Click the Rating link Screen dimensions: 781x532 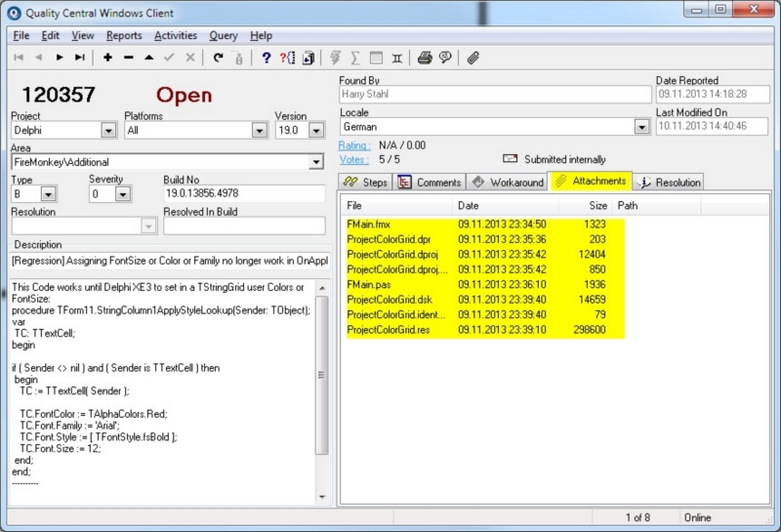point(354,145)
